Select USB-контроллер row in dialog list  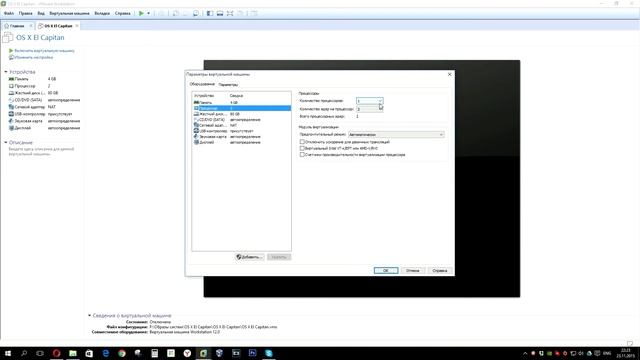[242, 131]
